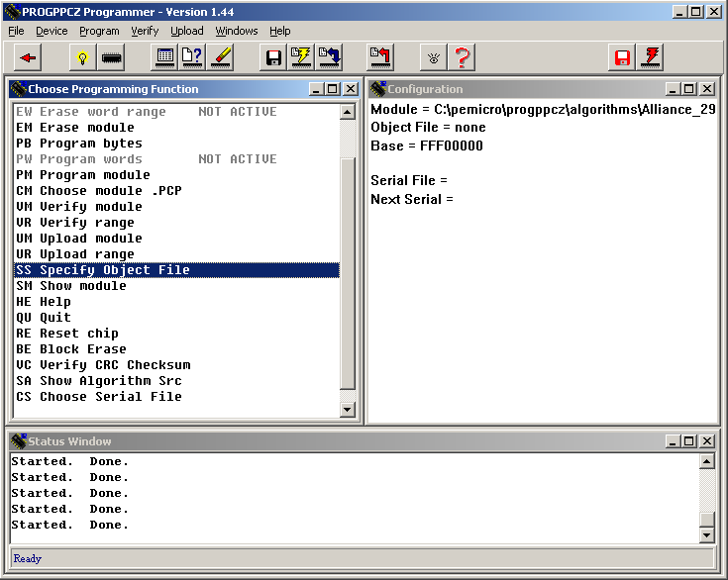Select 'RE Reset chip' function

coord(177,334)
